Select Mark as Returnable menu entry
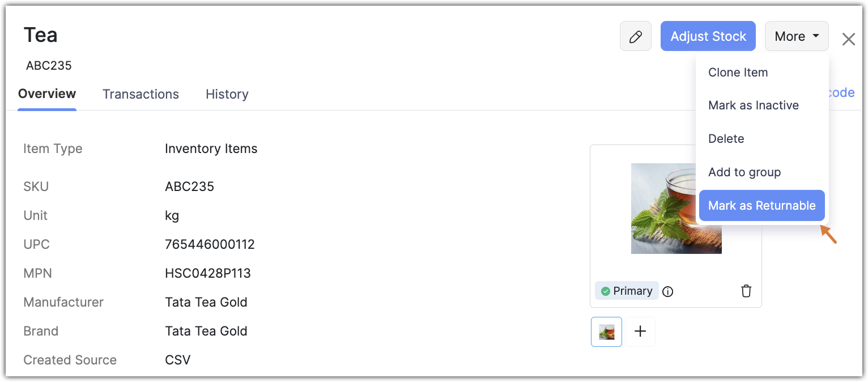The image size is (868, 382). click(761, 206)
